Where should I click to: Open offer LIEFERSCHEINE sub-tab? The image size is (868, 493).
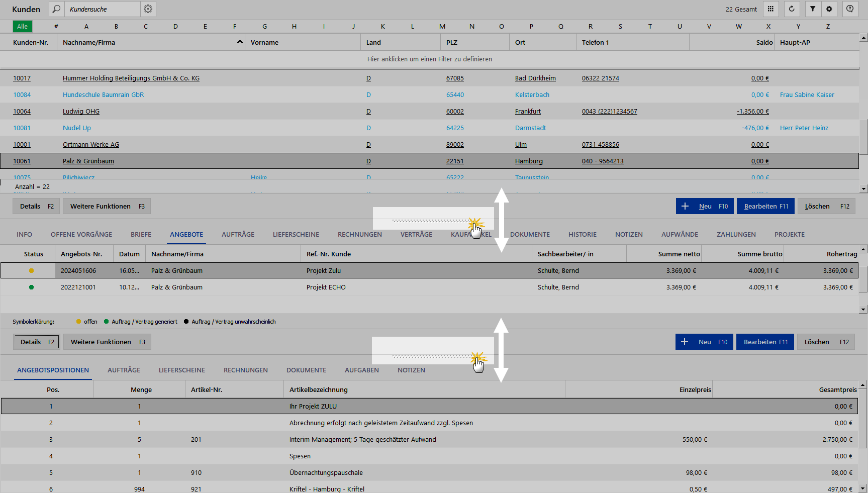[x=182, y=370]
